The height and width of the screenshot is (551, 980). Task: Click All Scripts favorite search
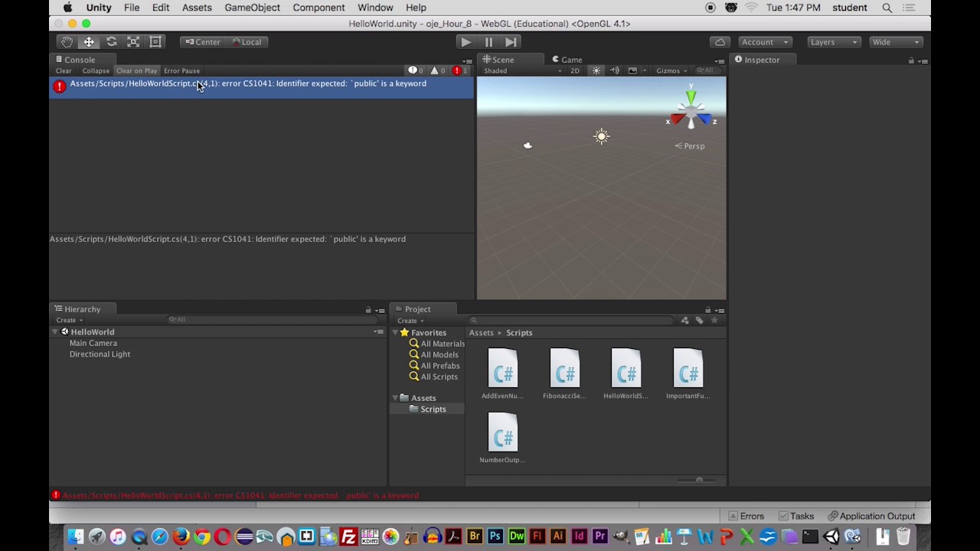coord(433,377)
